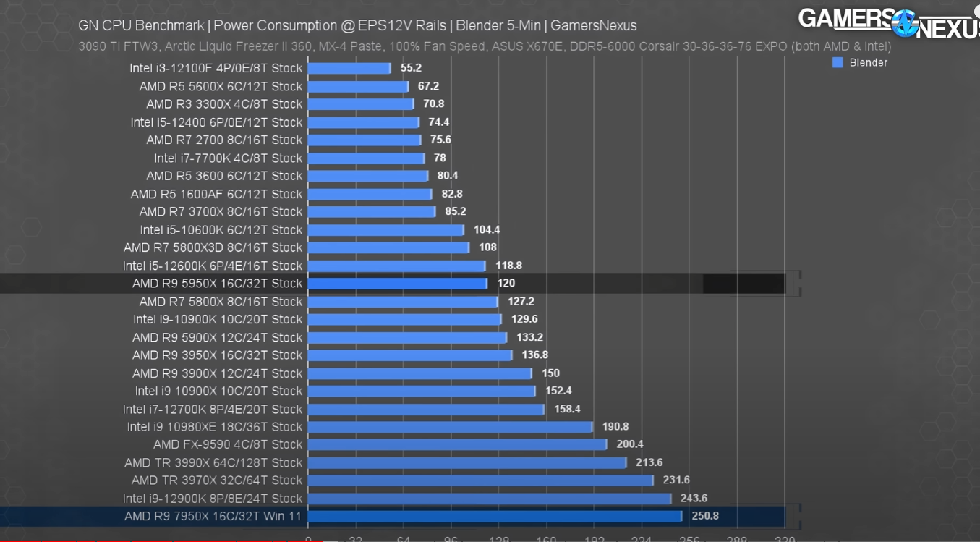Click the 150 value beside R9 3900X
Screen dimensions: 980x542
550,373
